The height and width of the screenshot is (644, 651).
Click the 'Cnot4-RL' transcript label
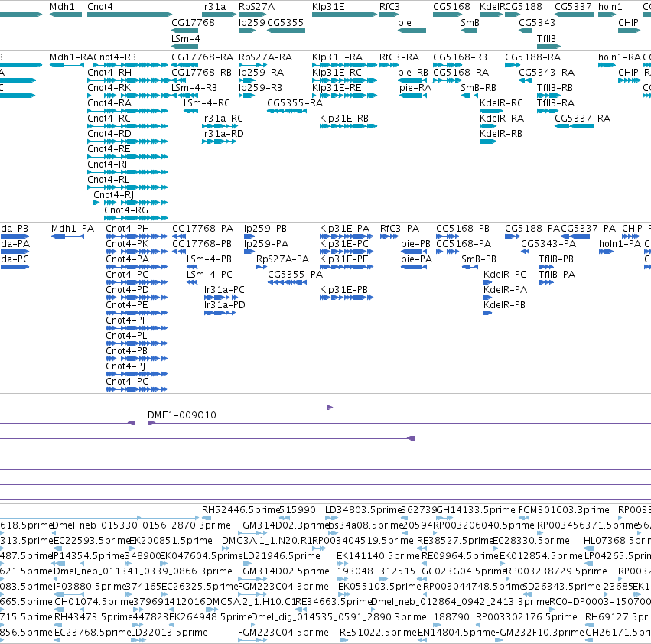pos(109,180)
